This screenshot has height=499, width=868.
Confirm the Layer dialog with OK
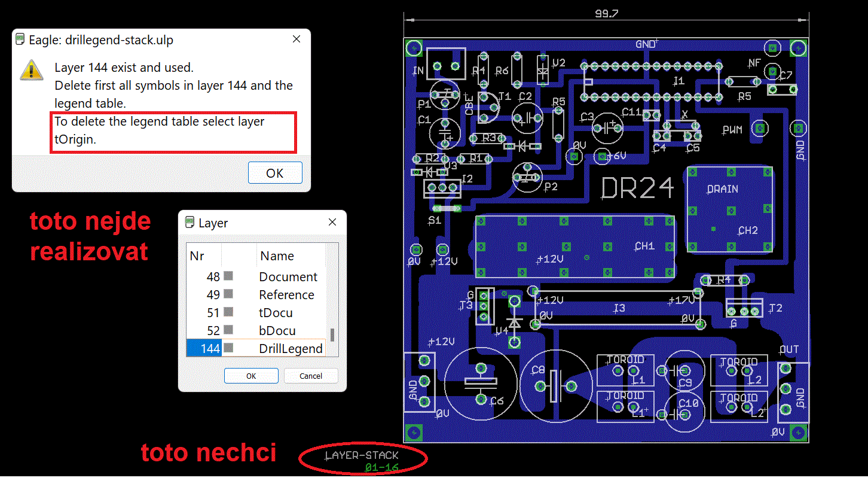tap(251, 376)
